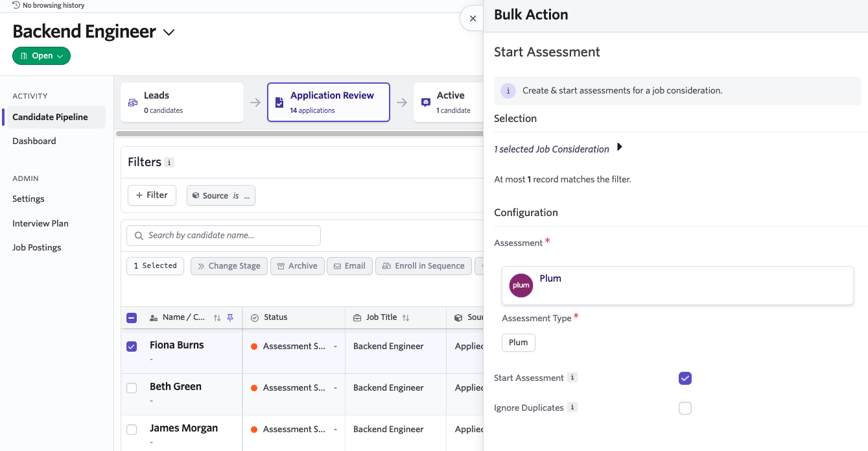Select Beth Green's row checkbox

tap(132, 388)
